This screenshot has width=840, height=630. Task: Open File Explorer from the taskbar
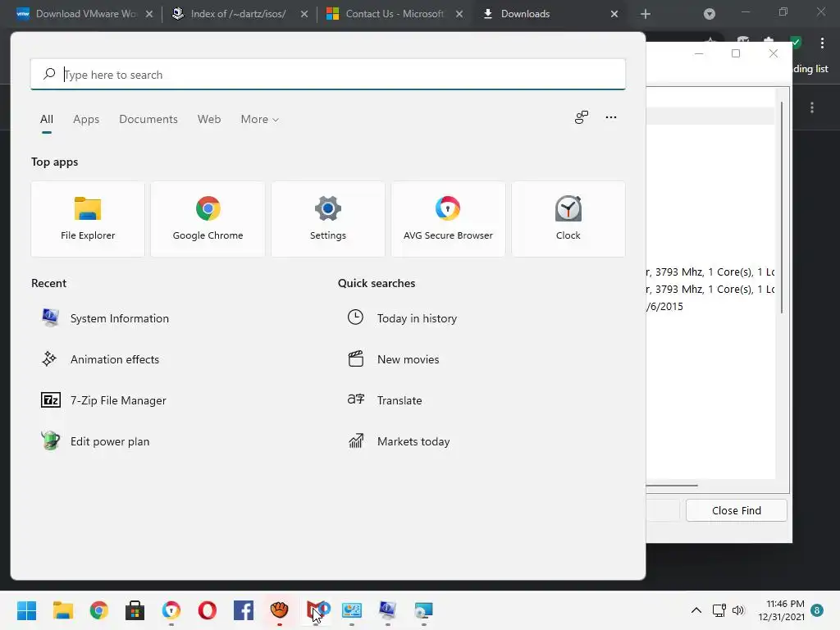click(x=62, y=610)
